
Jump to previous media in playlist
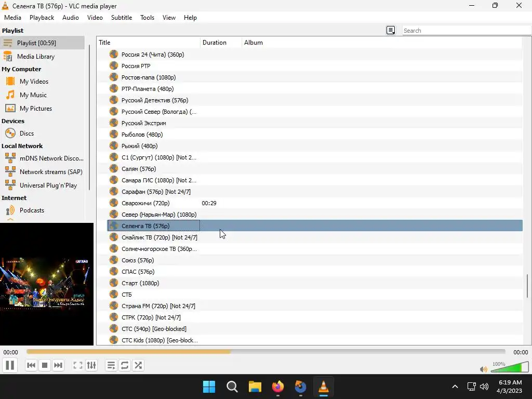pyautogui.click(x=31, y=365)
